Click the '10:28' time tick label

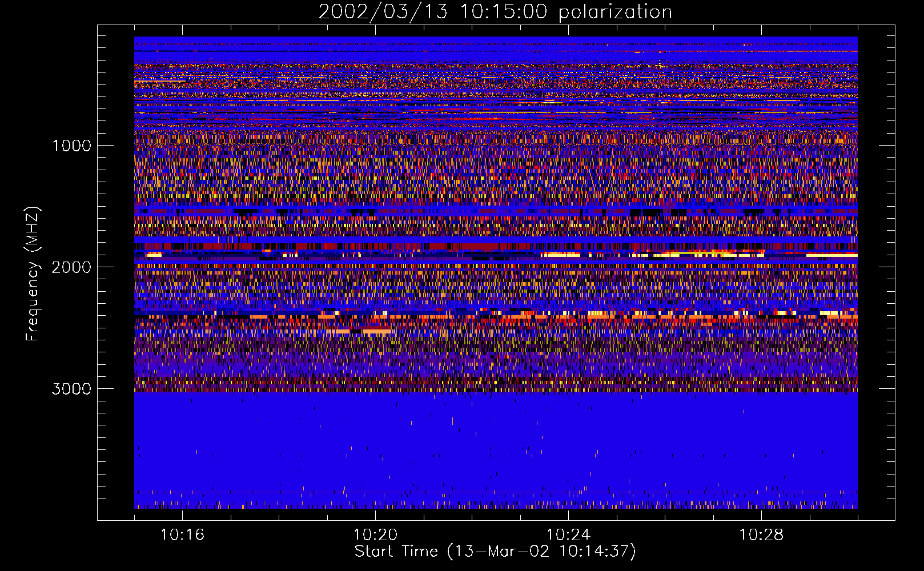[x=761, y=534]
